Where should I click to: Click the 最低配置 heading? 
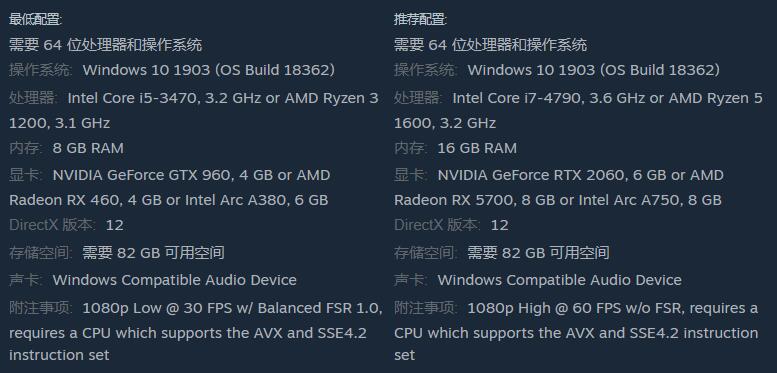[35, 20]
